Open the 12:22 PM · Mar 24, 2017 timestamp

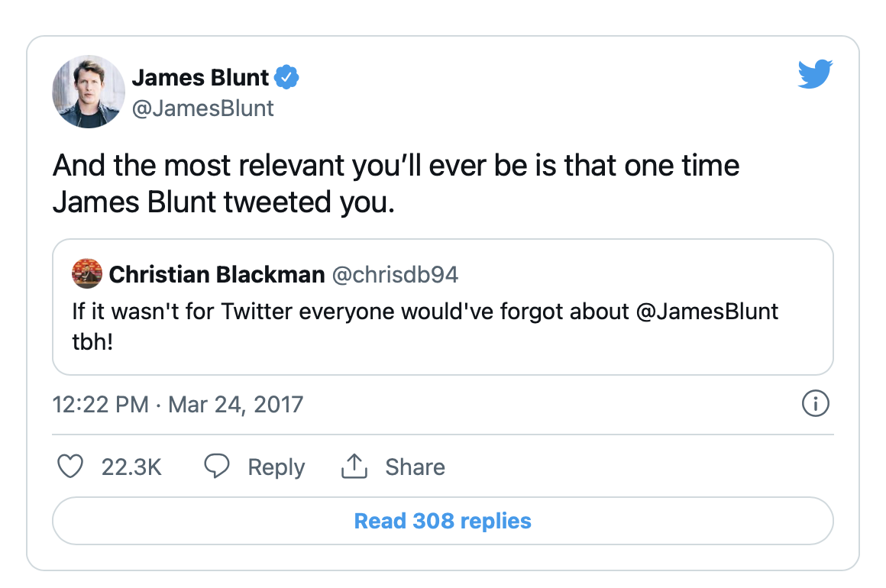coord(178,404)
